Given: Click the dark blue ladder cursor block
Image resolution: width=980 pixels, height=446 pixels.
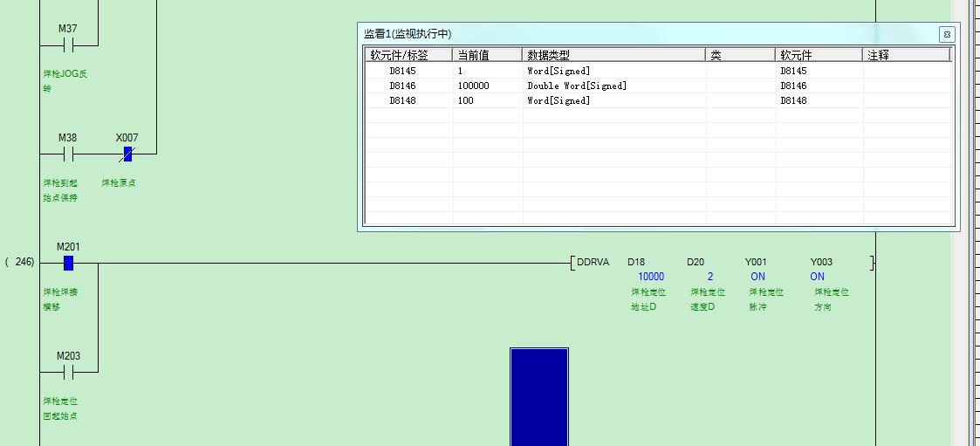Looking at the screenshot, I should pyautogui.click(x=539, y=396).
